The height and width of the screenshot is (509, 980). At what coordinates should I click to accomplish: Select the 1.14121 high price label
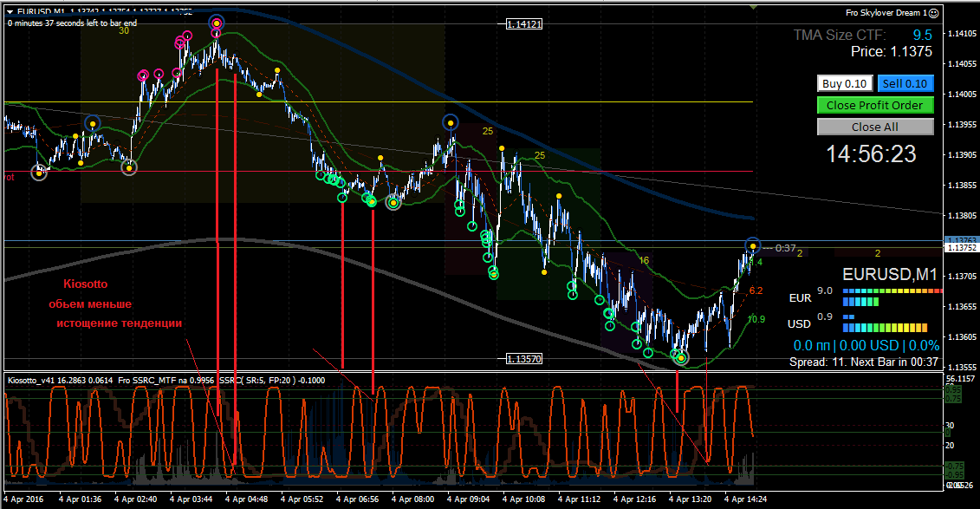(x=523, y=24)
